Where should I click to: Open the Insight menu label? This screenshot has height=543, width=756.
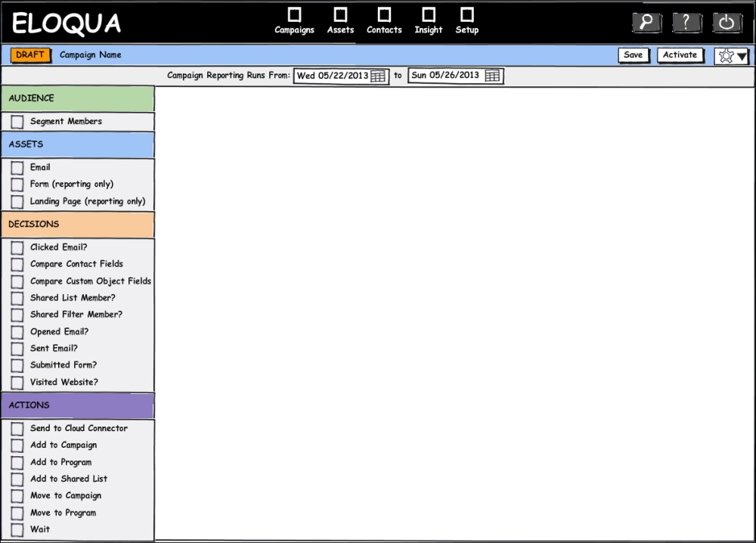point(429,30)
